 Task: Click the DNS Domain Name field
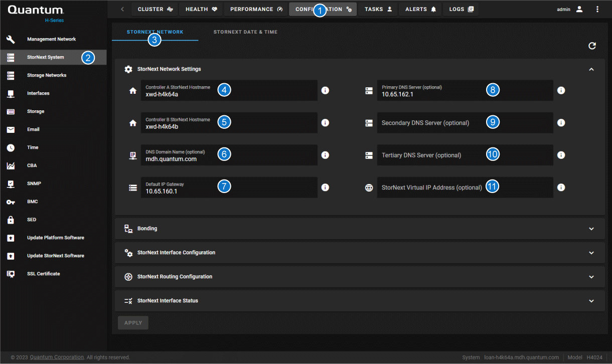(x=229, y=155)
